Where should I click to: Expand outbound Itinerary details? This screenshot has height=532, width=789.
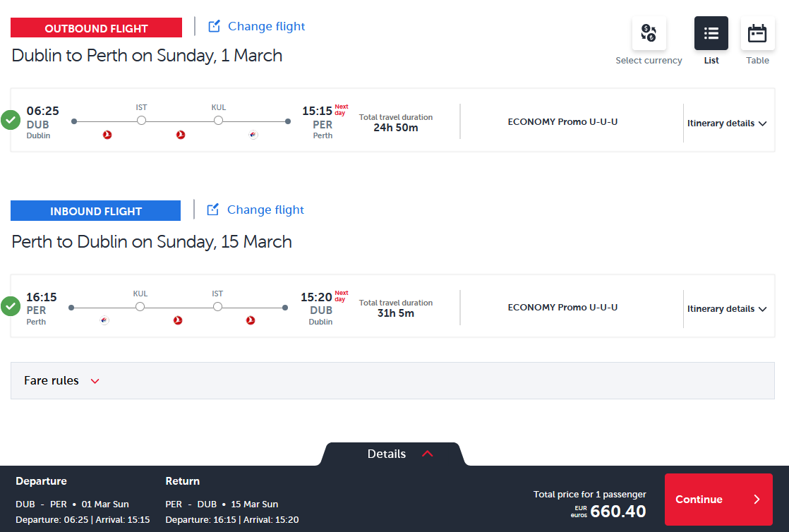(x=726, y=123)
